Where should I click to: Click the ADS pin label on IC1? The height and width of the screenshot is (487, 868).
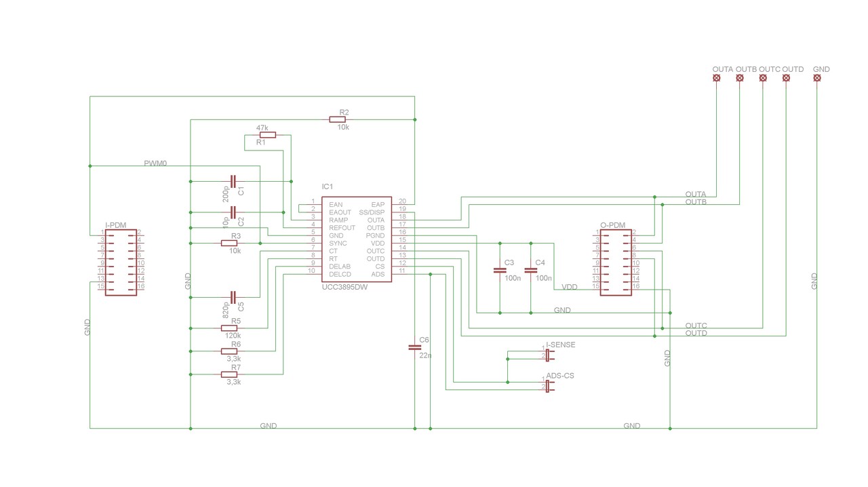click(378, 274)
